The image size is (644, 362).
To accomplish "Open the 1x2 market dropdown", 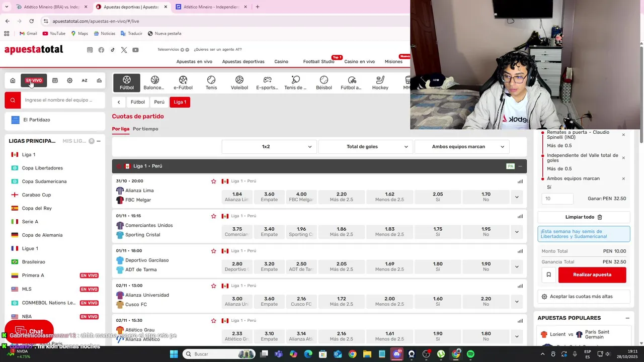I will (269, 147).
